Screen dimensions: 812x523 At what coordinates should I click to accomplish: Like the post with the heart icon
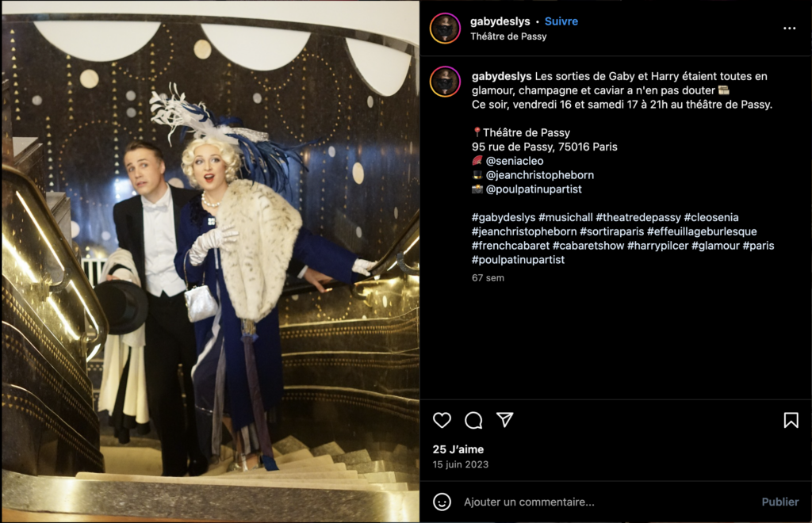point(442,420)
